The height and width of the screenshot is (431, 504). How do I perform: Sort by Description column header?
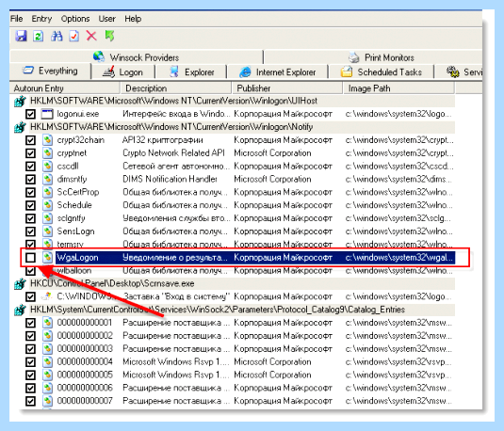175,88
